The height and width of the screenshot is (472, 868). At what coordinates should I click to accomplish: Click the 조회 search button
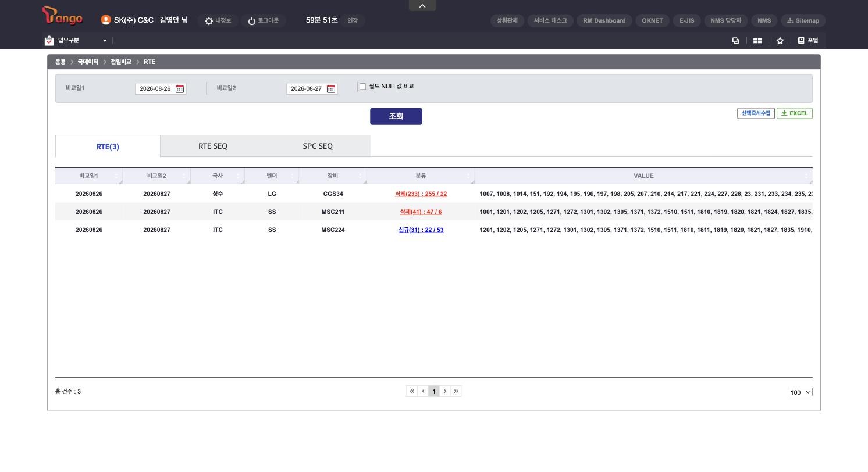point(396,116)
